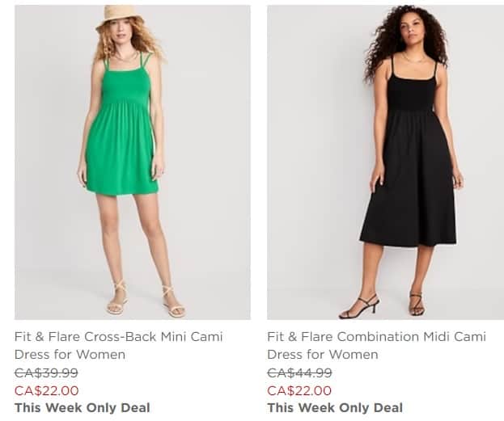Image resolution: width=504 pixels, height=421 pixels.
Task: Click 'Dress for Women' line below midi cami title
Action: pos(322,354)
